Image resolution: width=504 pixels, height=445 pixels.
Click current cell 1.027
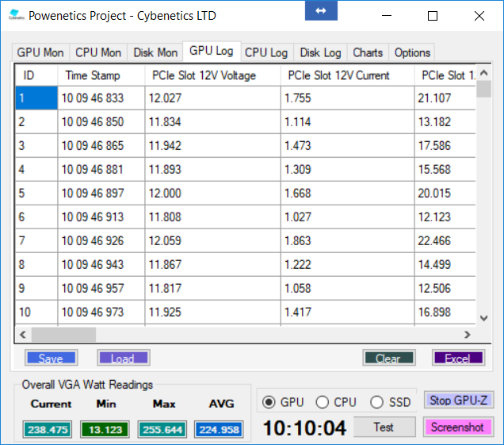347,217
